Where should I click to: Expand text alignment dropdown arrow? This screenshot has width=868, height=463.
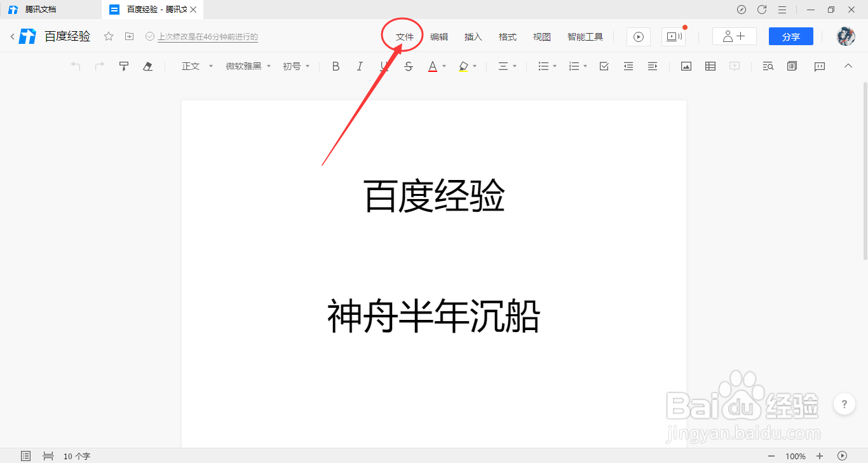click(515, 66)
